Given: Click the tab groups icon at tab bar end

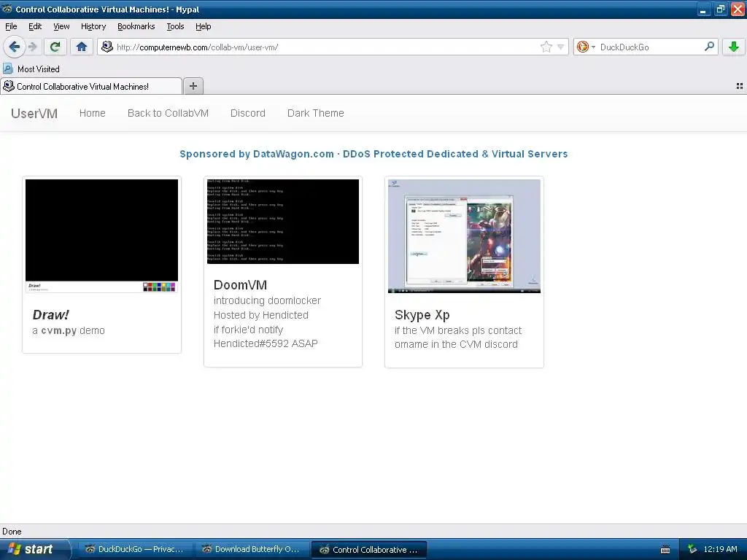Looking at the screenshot, I should tap(740, 86).
